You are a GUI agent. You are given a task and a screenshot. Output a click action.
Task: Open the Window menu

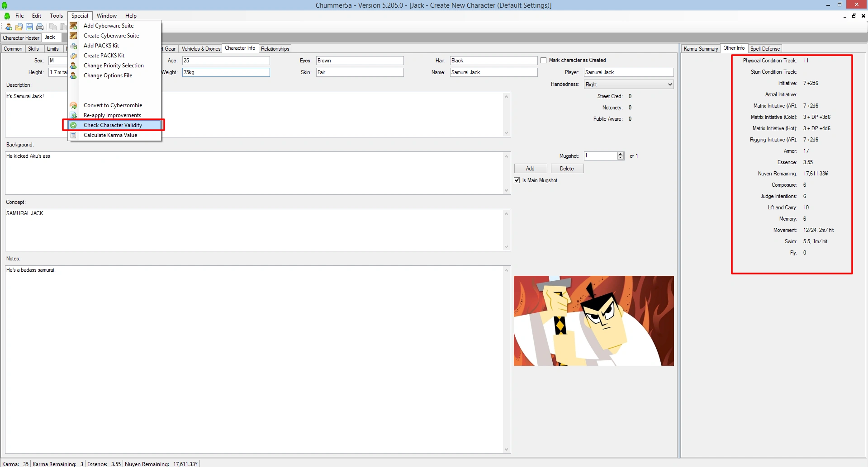107,16
